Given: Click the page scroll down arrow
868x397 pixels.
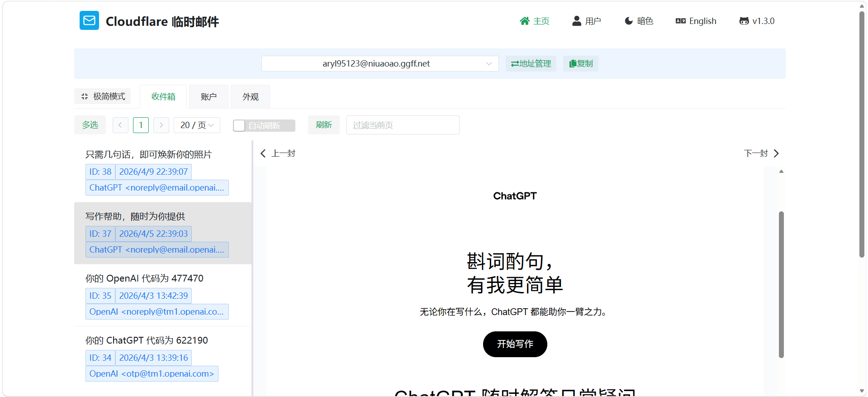Looking at the screenshot, I should 862,391.
